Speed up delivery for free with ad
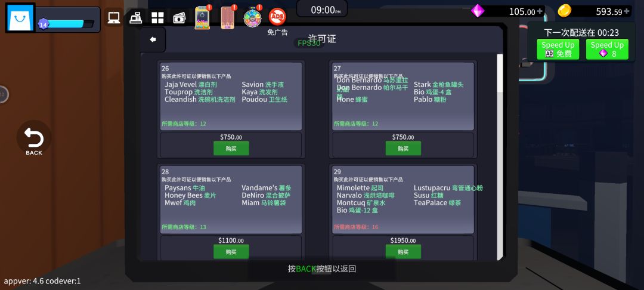The height and width of the screenshot is (290, 644). (x=558, y=50)
